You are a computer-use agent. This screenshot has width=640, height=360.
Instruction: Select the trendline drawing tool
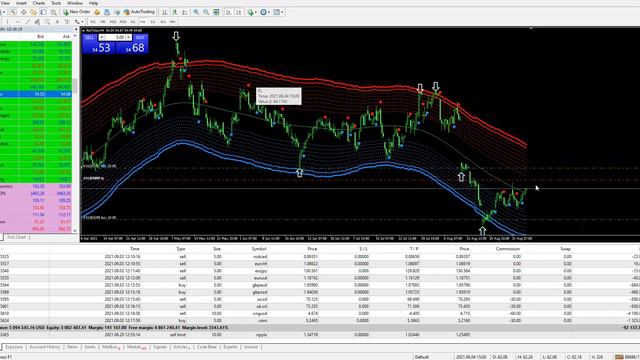27,22
